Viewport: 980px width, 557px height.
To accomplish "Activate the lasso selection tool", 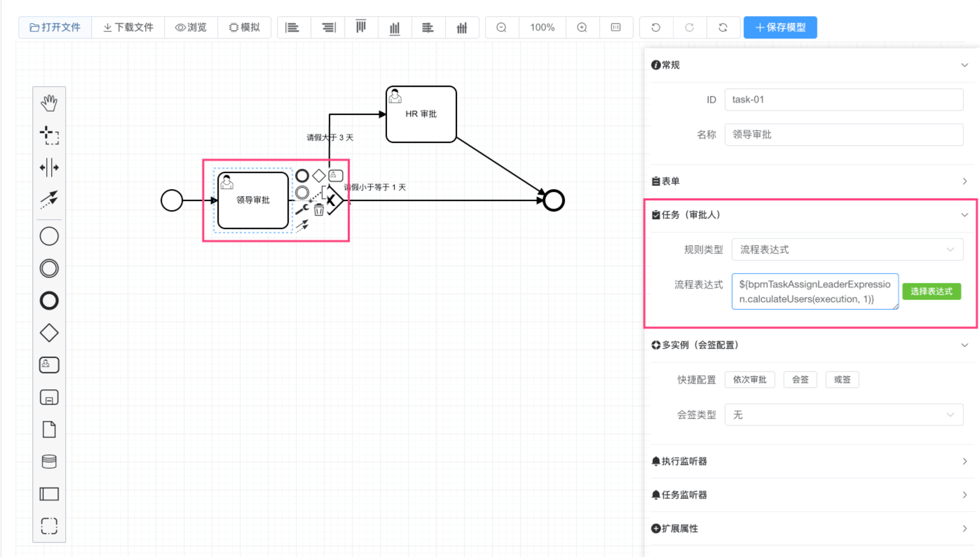I will [x=49, y=135].
